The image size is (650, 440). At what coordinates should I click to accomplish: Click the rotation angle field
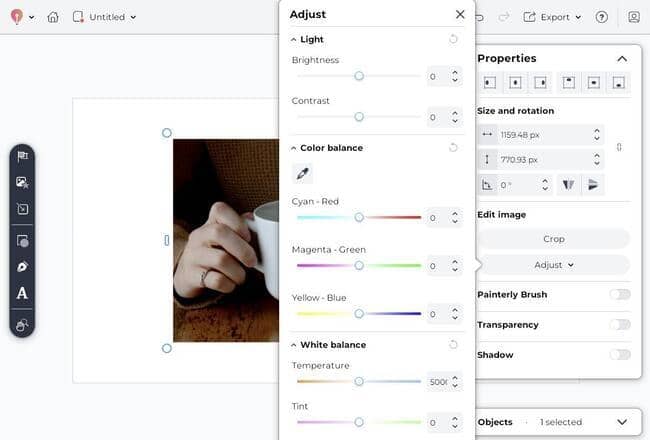[x=518, y=185]
